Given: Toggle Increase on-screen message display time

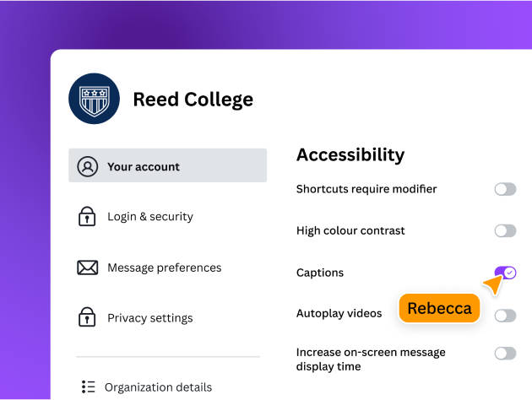Looking at the screenshot, I should [x=505, y=353].
